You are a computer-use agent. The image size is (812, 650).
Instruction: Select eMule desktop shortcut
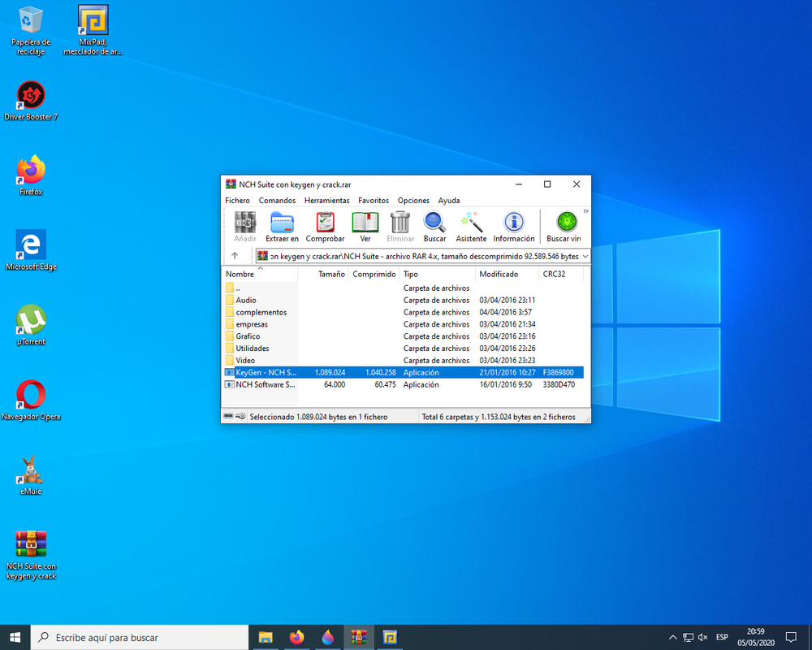31,475
